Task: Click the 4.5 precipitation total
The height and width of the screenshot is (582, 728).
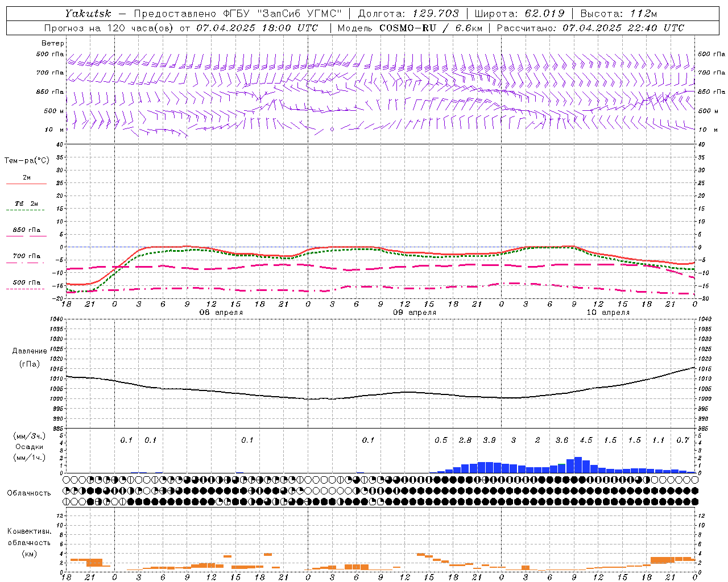Action: [586, 440]
